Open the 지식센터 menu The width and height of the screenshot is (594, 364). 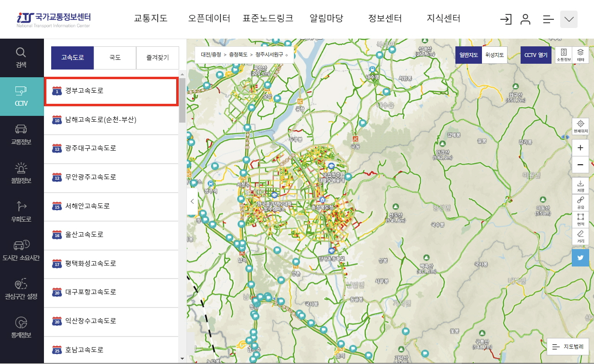[x=443, y=19]
